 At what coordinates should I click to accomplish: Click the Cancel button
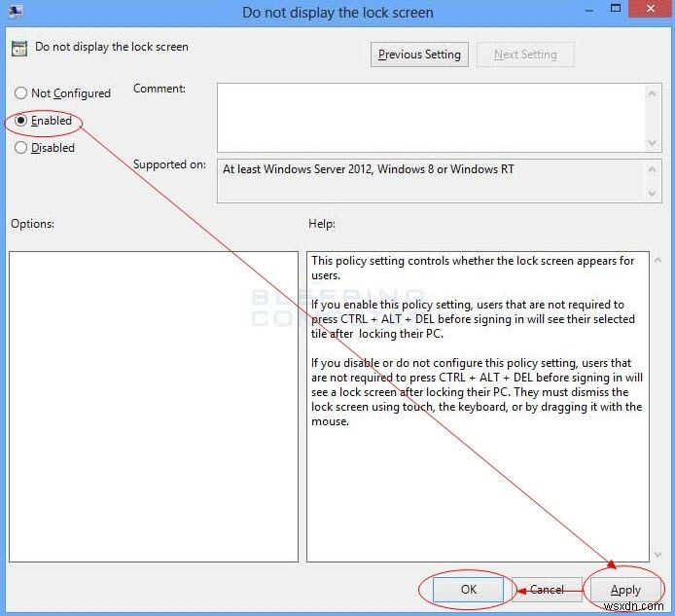coord(547,590)
